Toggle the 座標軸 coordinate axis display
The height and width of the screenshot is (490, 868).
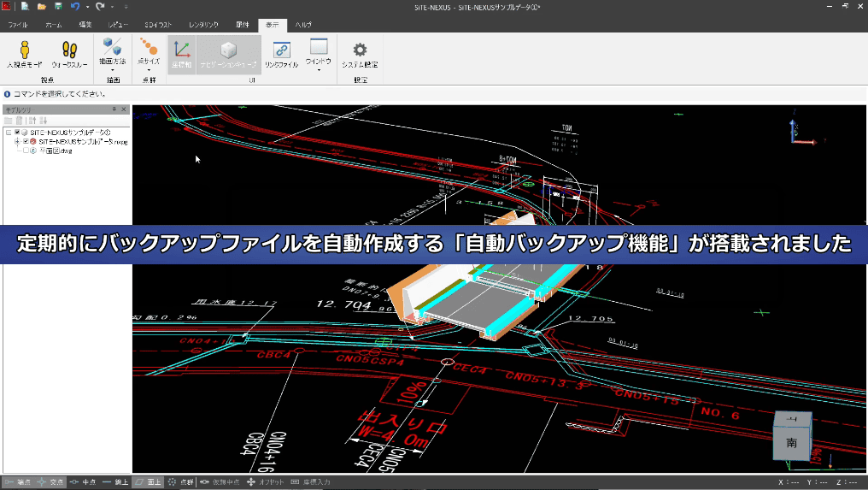click(x=182, y=54)
